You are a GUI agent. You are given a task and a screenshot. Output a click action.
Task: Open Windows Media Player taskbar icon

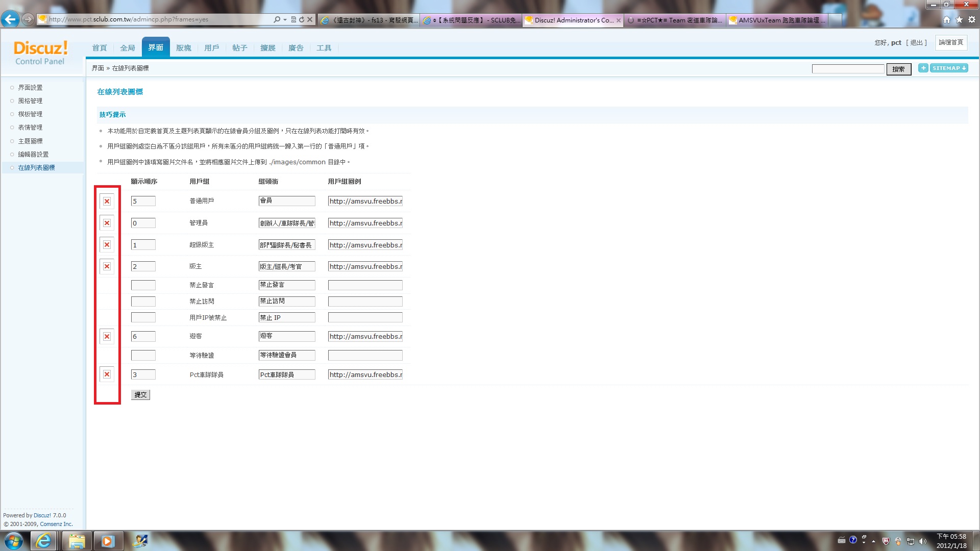point(108,541)
